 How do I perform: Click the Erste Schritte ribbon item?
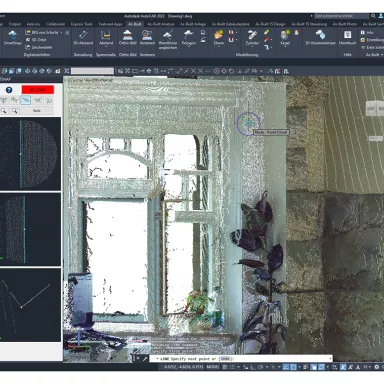click(372, 47)
